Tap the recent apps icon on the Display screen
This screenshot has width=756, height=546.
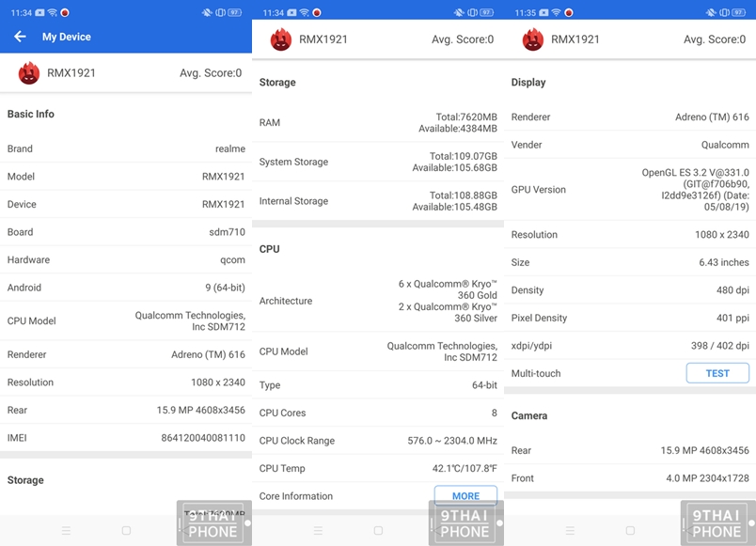point(570,531)
